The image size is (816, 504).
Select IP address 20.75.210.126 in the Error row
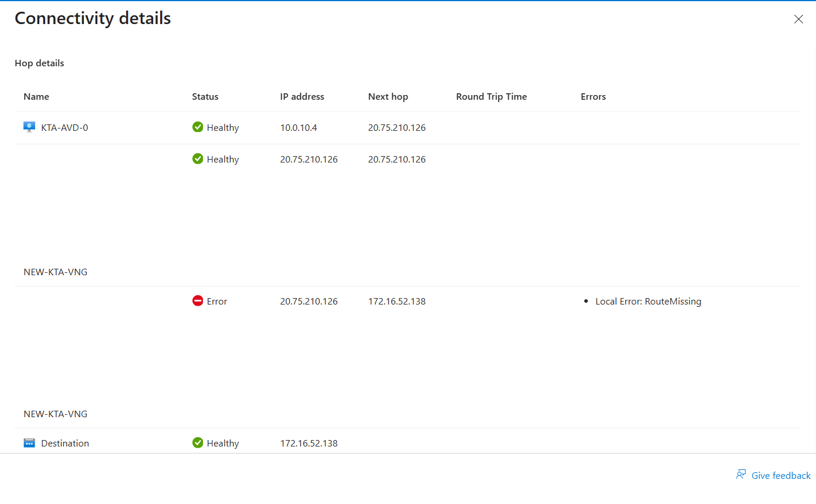[x=309, y=301]
